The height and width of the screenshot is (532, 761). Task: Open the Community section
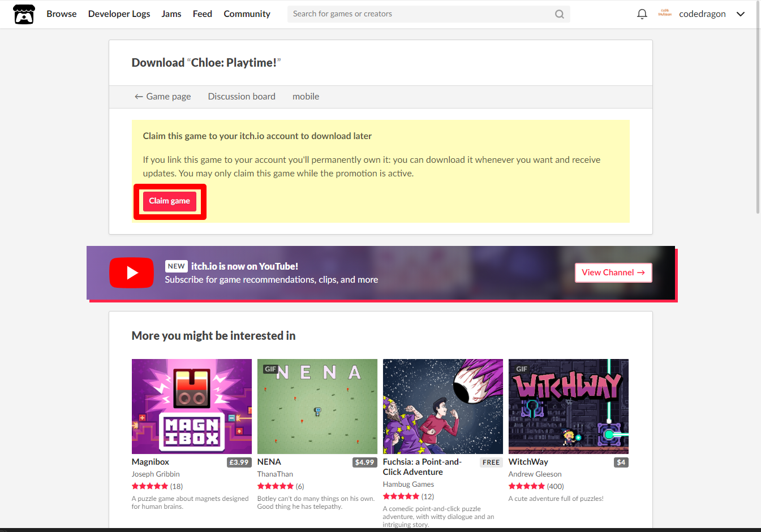click(247, 14)
